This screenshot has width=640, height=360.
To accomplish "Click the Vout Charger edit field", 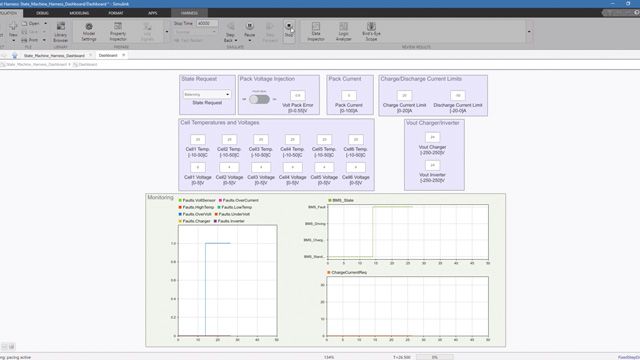I will pyautogui.click(x=432, y=138).
